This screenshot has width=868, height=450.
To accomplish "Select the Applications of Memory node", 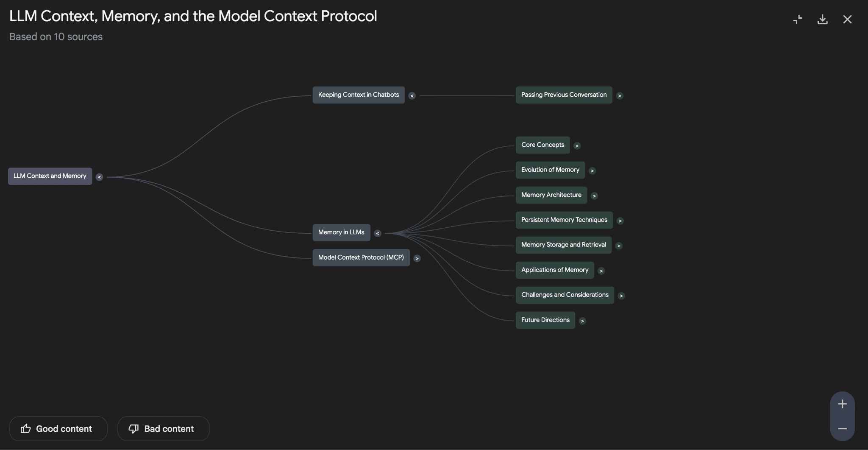I will point(554,270).
